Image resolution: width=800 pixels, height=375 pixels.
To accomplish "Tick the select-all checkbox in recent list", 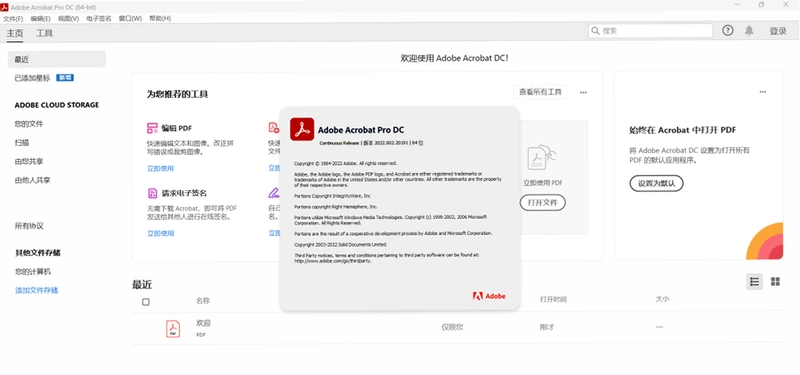I will pos(146,302).
